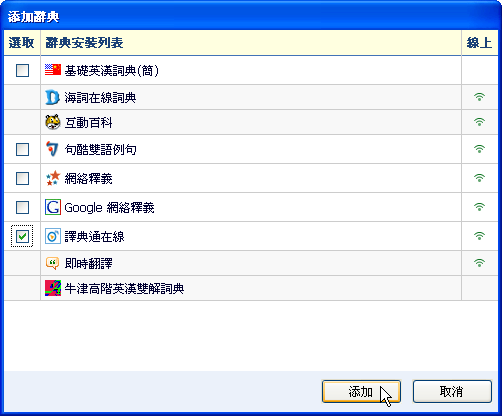Select the 基礎英漢詞典(簡) entry text
The image size is (502, 416).
click(x=111, y=70)
